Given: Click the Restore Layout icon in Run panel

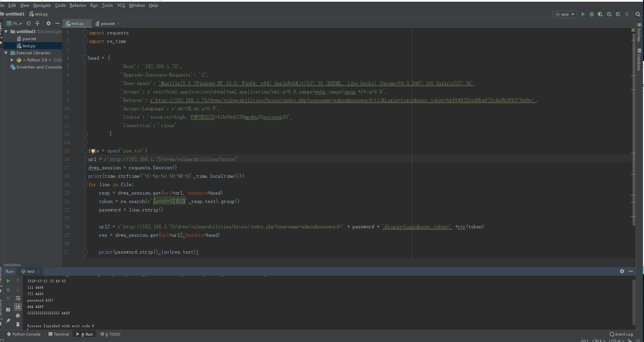Looking at the screenshot, I should click(x=8, y=309).
